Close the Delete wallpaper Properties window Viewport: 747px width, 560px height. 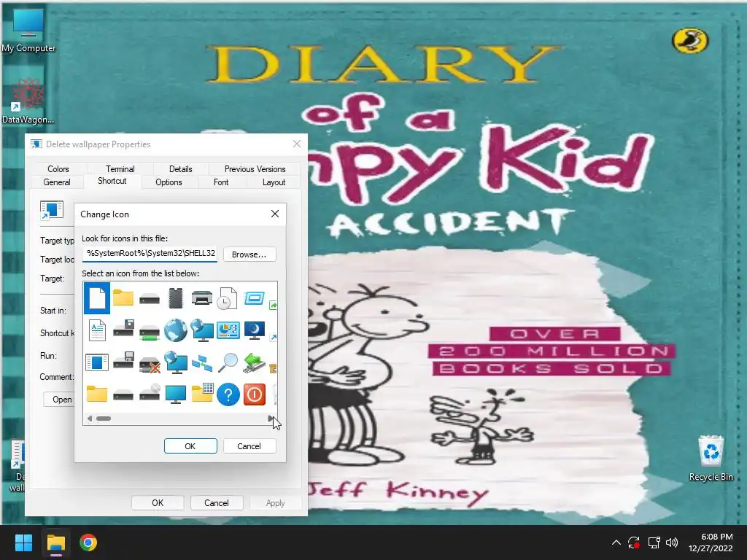pos(297,144)
